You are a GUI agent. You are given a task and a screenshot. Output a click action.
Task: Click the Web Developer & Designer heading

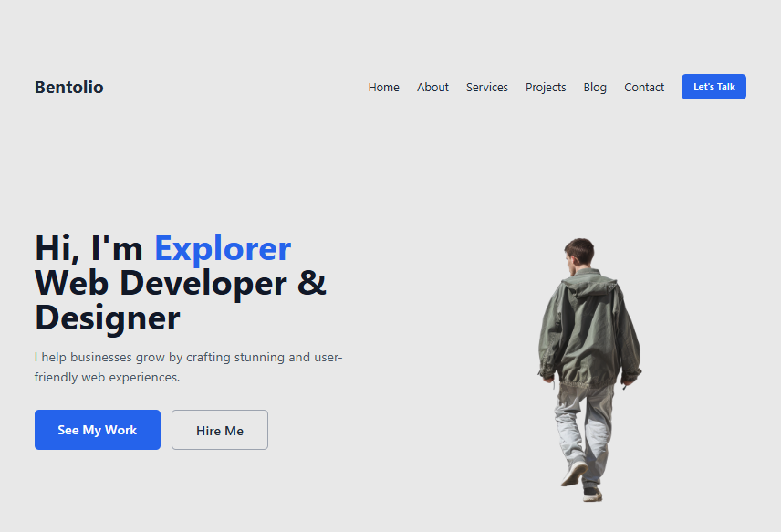[x=181, y=300]
